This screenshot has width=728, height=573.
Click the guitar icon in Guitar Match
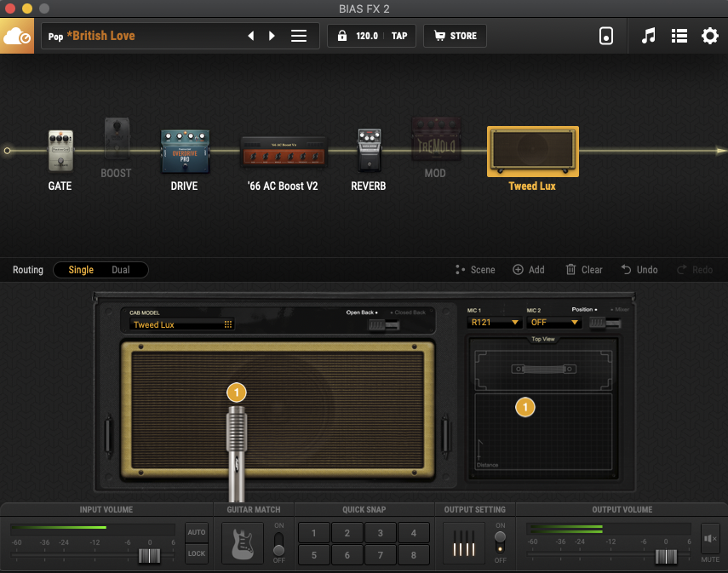243,543
